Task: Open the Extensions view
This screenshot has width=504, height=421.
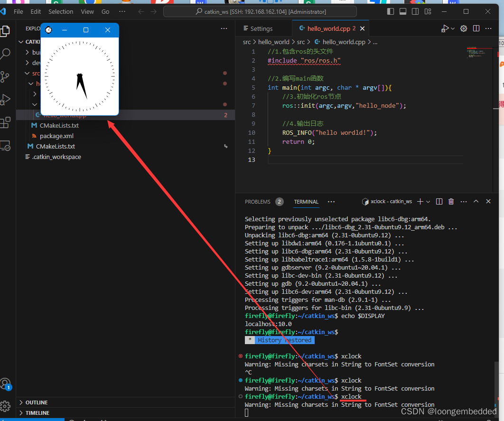Action: point(6,122)
